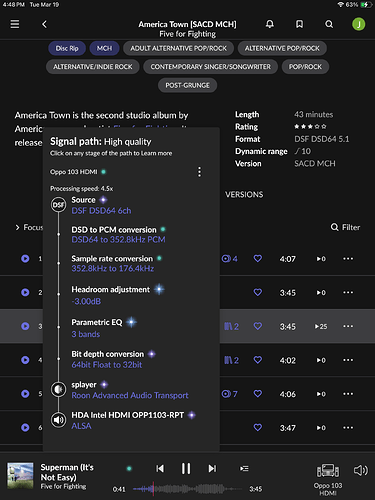Expand the Focus section chevron
This screenshot has width=375, height=500.
tap(17, 227)
